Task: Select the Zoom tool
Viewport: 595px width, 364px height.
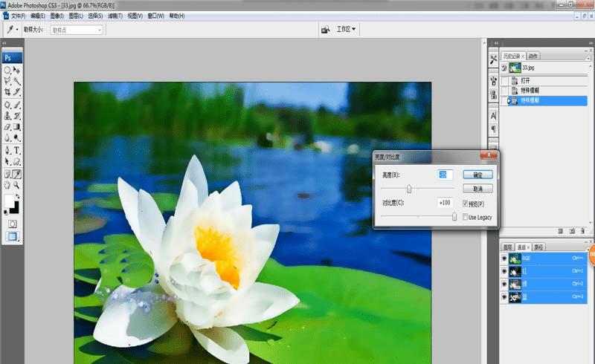Action: tap(16, 185)
